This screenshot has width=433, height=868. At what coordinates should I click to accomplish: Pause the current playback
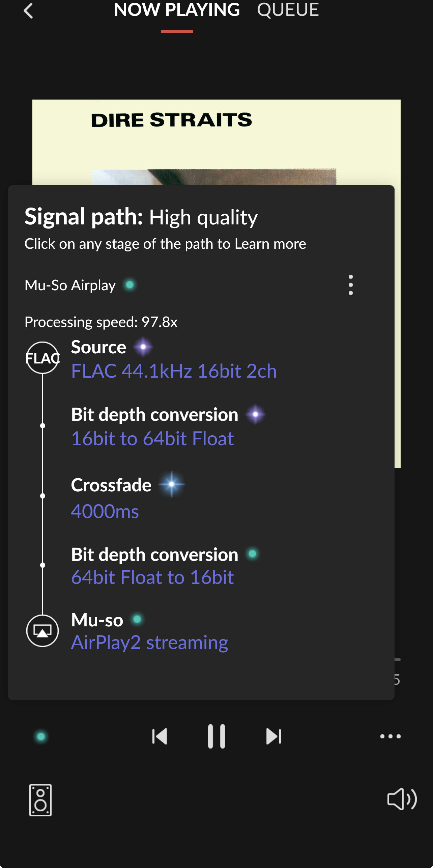click(216, 736)
